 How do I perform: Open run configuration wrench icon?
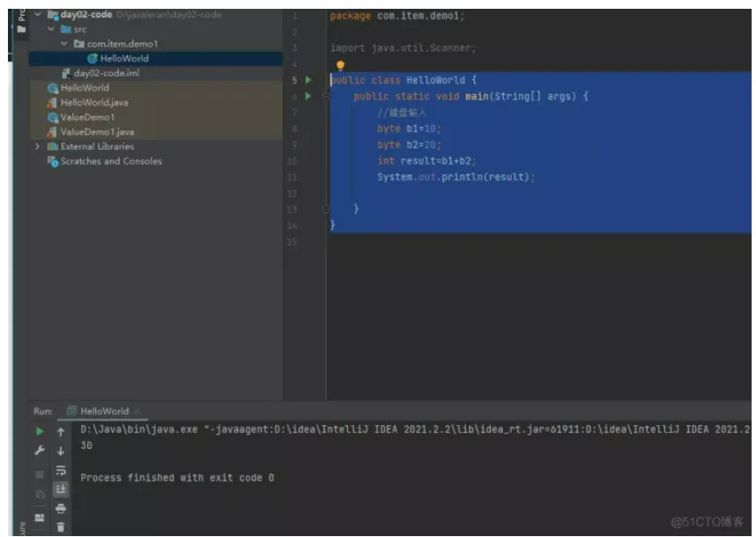pyautogui.click(x=40, y=451)
